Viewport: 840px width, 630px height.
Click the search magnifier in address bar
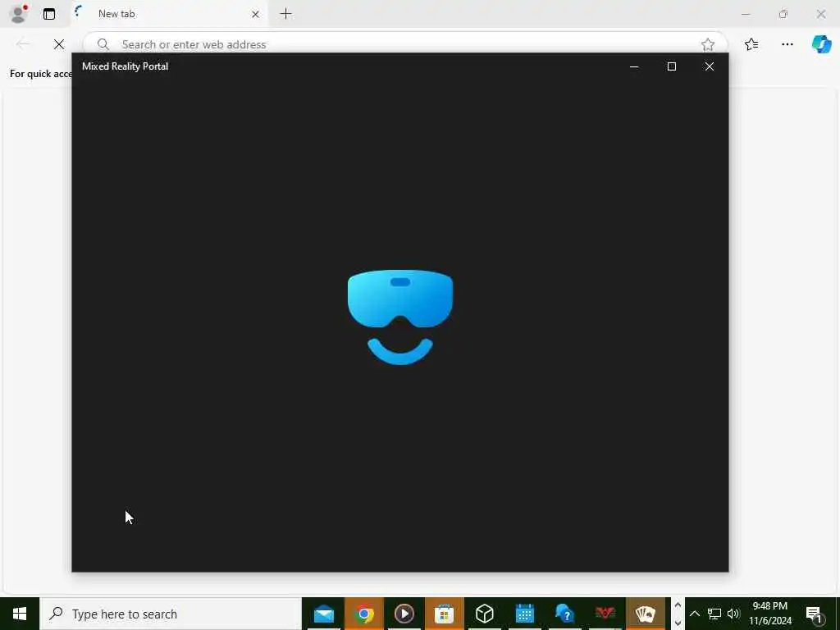tap(103, 44)
